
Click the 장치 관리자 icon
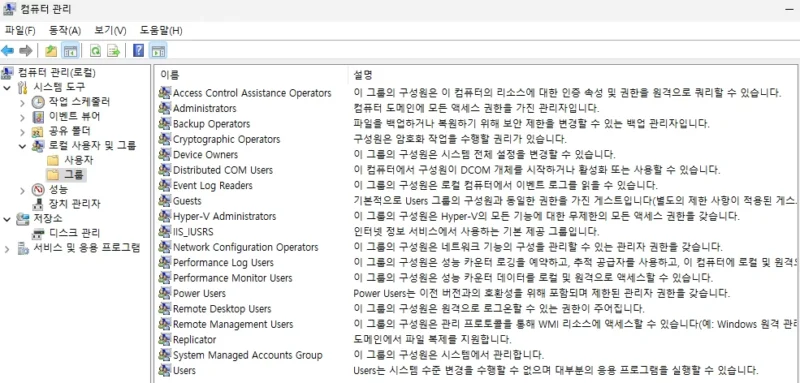(x=39, y=204)
